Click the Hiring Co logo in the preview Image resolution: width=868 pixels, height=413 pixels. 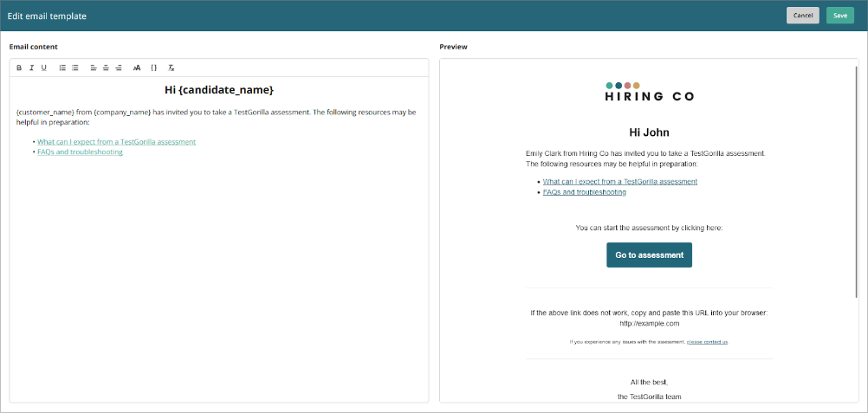pos(650,92)
